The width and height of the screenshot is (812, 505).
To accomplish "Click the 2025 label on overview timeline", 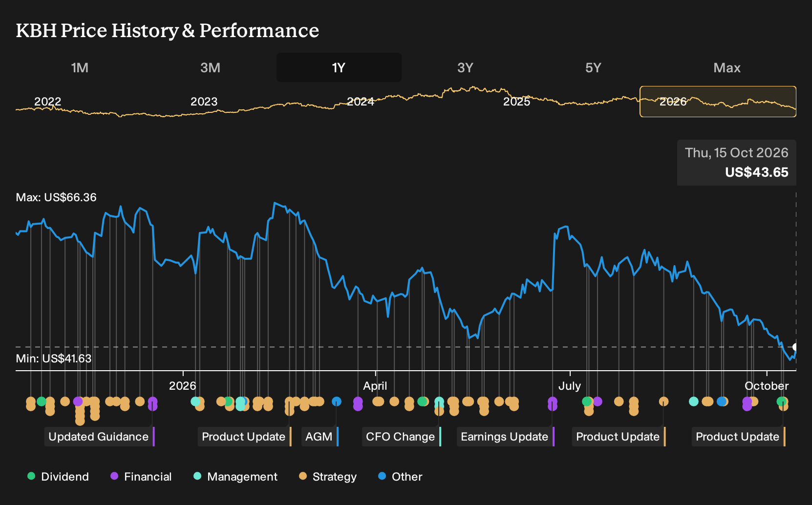I will [x=516, y=102].
